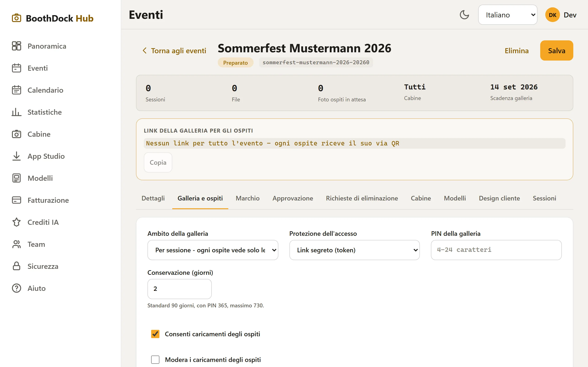
Task: Expand the Italiano language dropdown
Action: click(x=508, y=15)
